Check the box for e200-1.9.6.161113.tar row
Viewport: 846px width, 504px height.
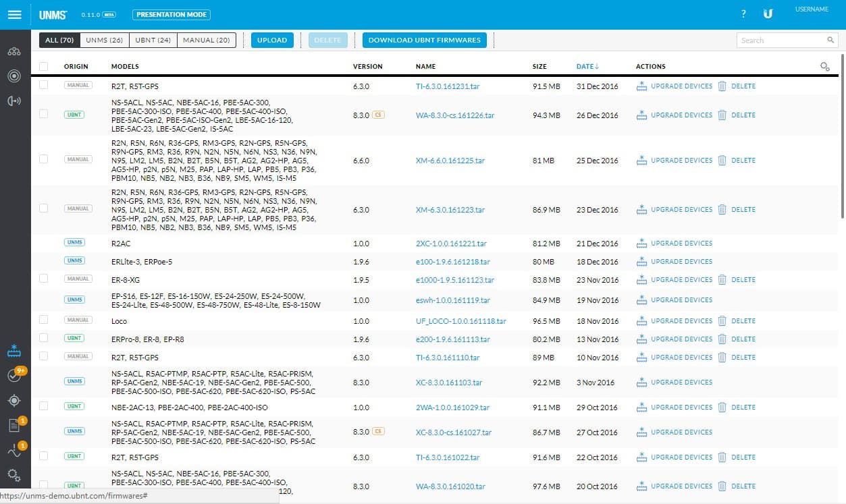tap(44, 338)
